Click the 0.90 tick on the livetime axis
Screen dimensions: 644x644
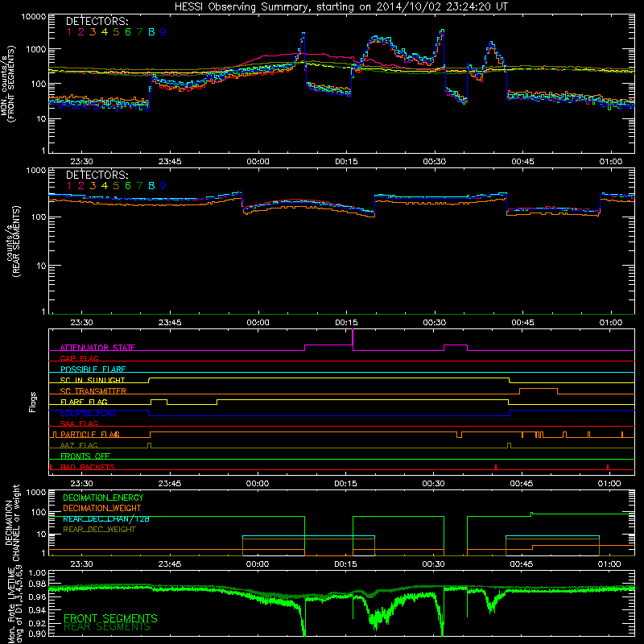pyautogui.click(x=37, y=634)
